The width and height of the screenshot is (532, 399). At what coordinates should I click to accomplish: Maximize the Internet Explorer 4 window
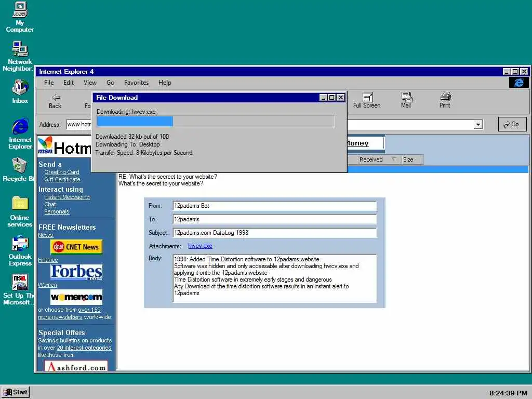[x=515, y=72]
